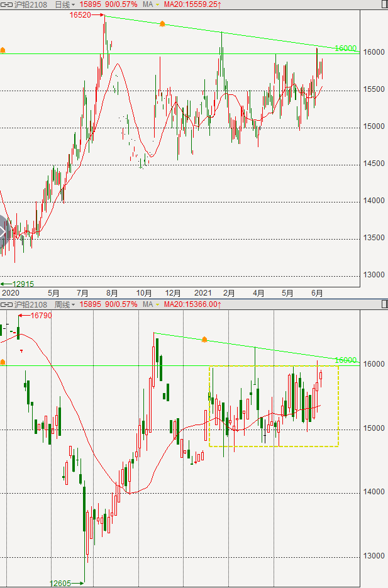This screenshot has width=388, height=588.
Task: Click the alert bell at the 日线 16000 line's left end
Action: pos(3,50)
